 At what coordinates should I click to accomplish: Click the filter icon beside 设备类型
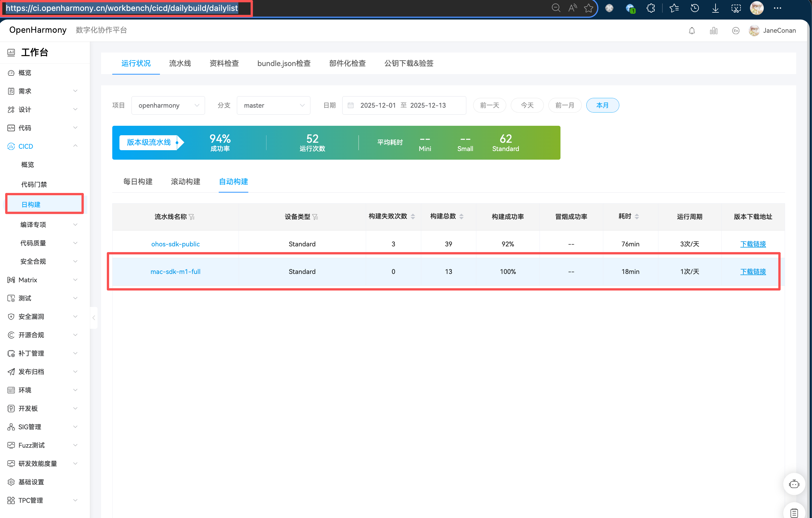[315, 217]
